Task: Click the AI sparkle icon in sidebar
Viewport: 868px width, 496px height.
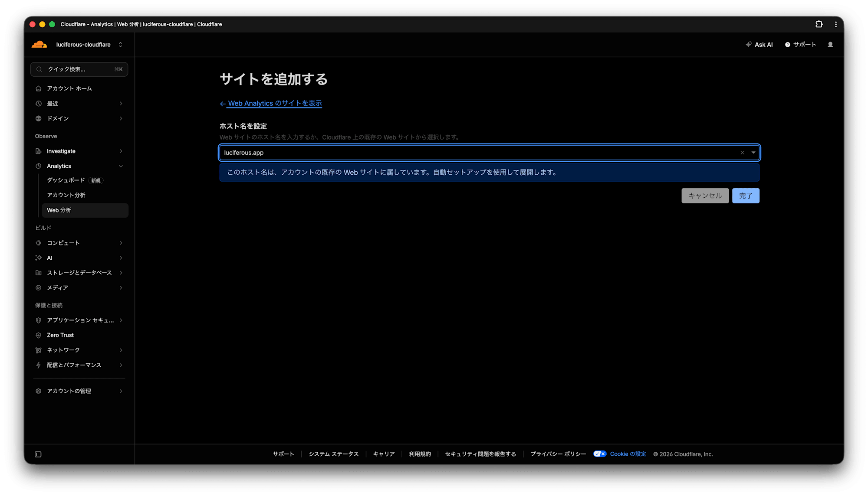Action: (x=39, y=258)
